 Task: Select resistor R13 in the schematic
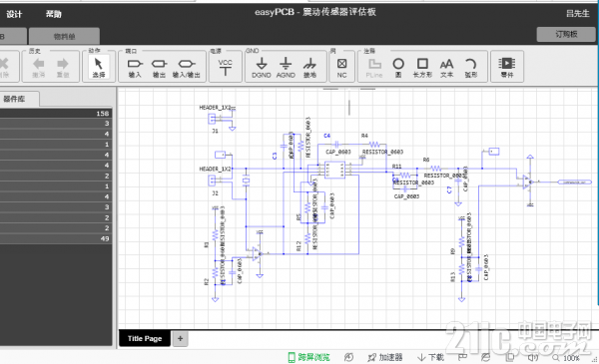tap(462, 269)
